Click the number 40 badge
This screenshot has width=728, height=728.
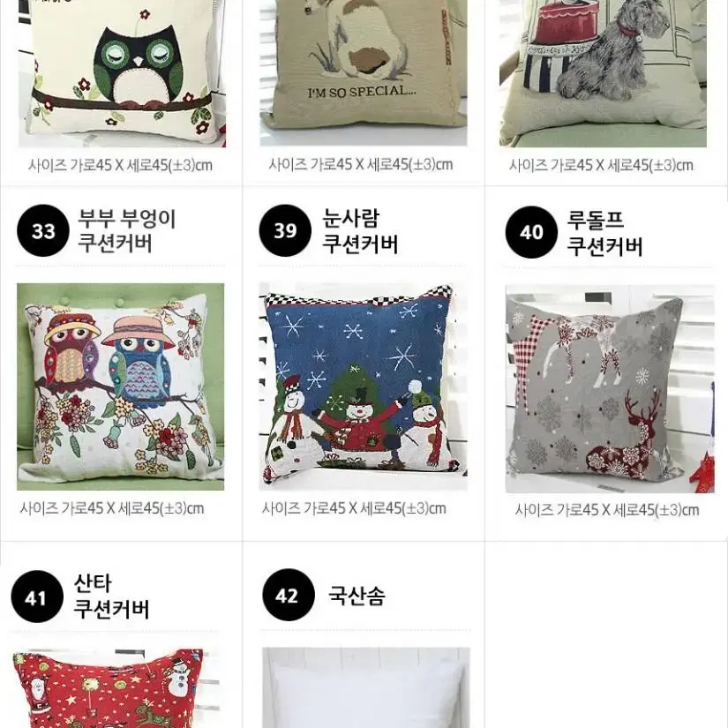pos(531,232)
